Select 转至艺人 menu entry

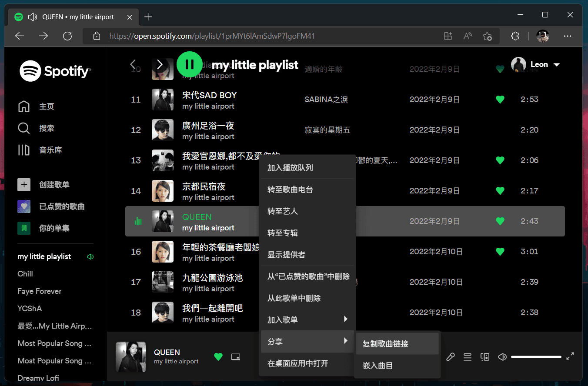(307, 211)
